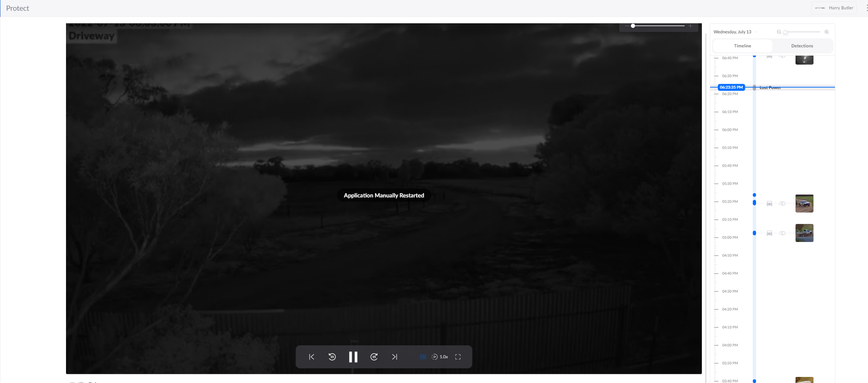Jump to the next event
Screen dimensions: 868x383
click(x=395, y=357)
